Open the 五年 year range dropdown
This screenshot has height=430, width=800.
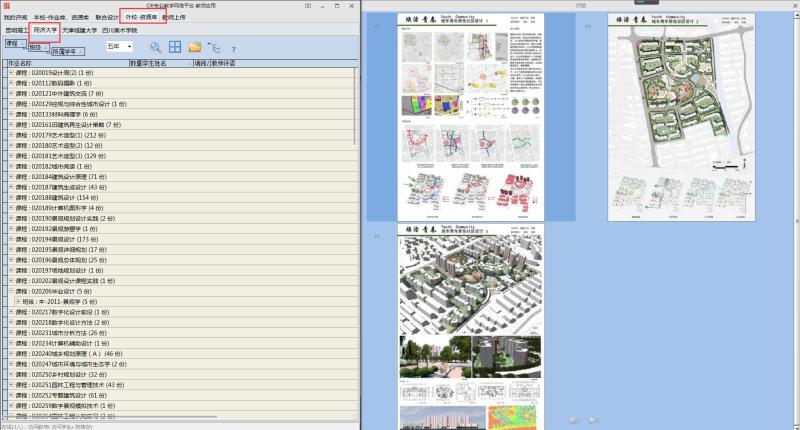click(x=120, y=47)
